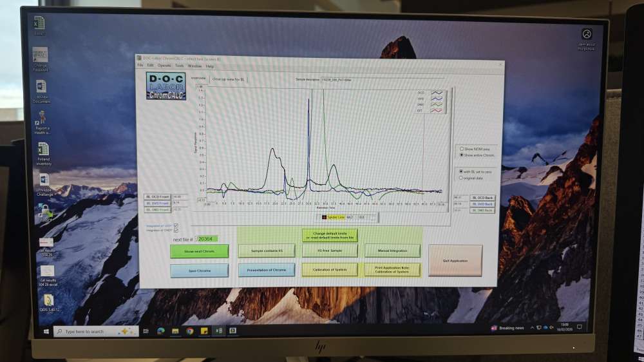Viewport: 644px width, 362px height.
Task: Switch to Excel on the taskbar
Action: tap(218, 330)
